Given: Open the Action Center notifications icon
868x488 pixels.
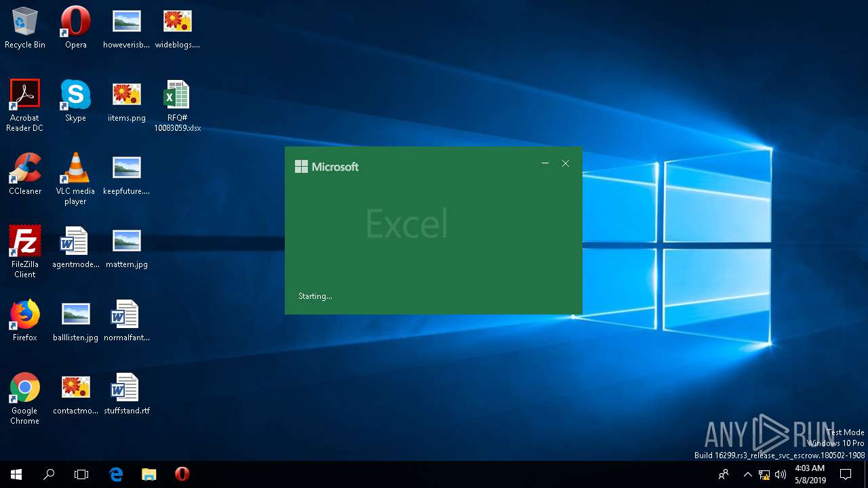Looking at the screenshot, I should [x=846, y=474].
